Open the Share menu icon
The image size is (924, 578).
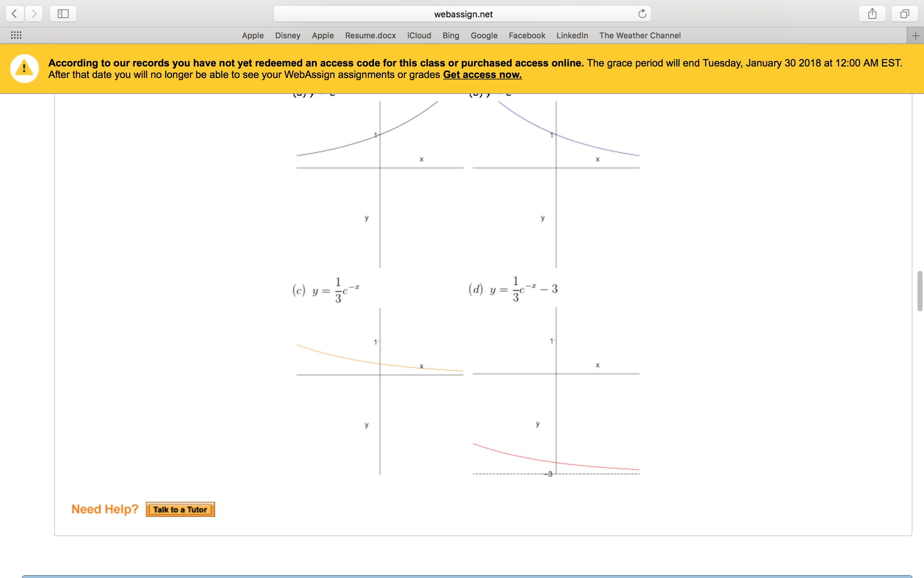tap(872, 14)
